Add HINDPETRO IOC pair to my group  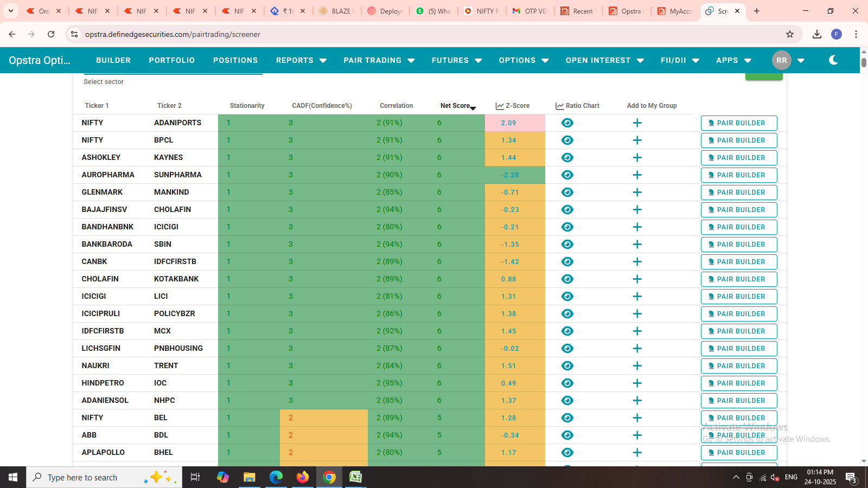coord(637,383)
